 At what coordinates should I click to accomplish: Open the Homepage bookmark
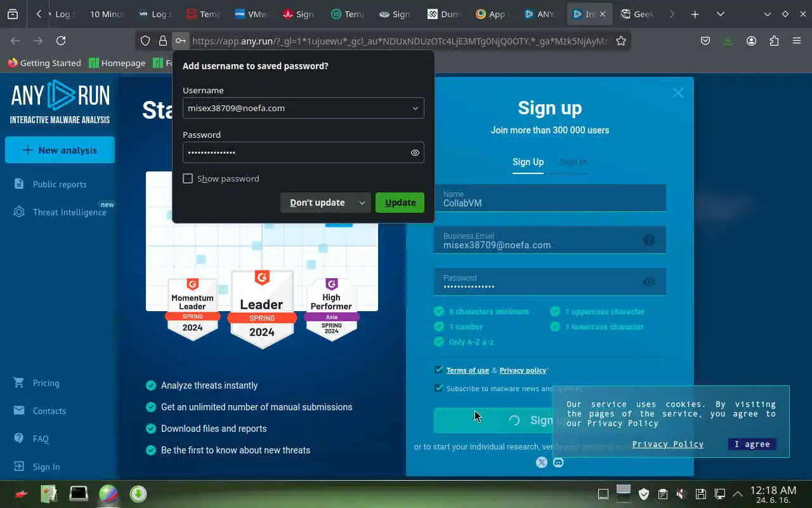[117, 63]
